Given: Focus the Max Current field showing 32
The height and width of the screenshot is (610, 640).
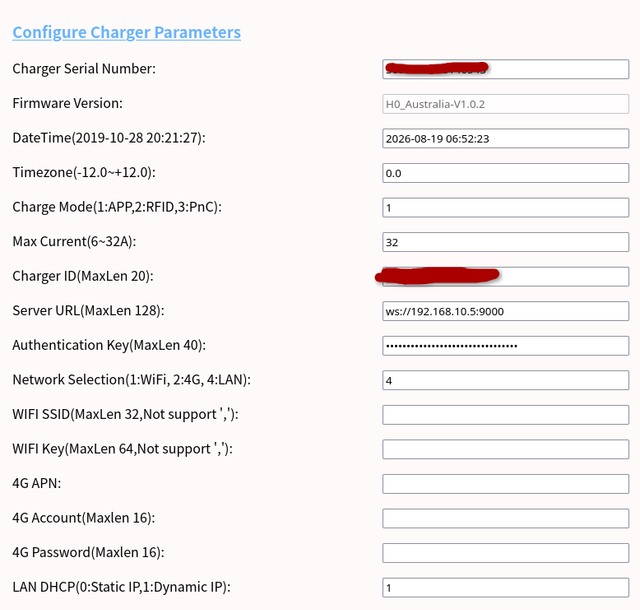Looking at the screenshot, I should tap(506, 242).
